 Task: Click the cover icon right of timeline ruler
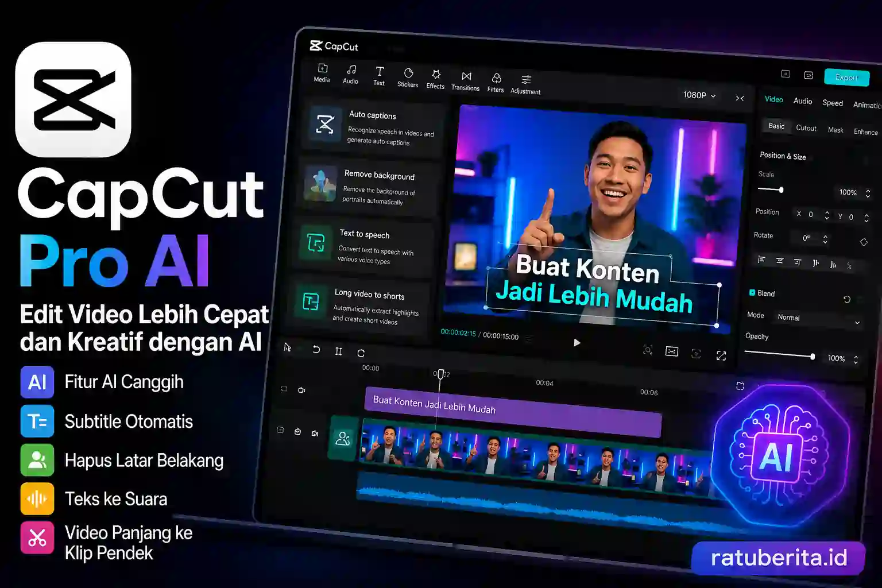740,386
